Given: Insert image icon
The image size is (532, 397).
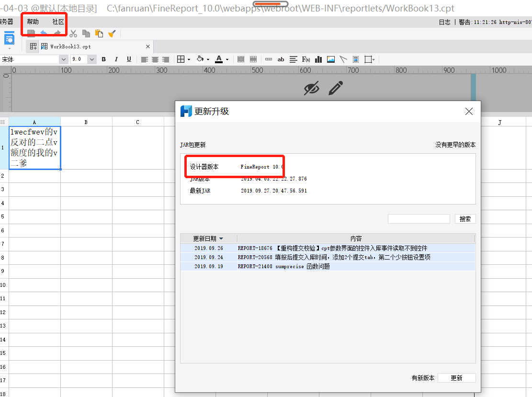Looking at the screenshot, I should pyautogui.click(x=331, y=59).
